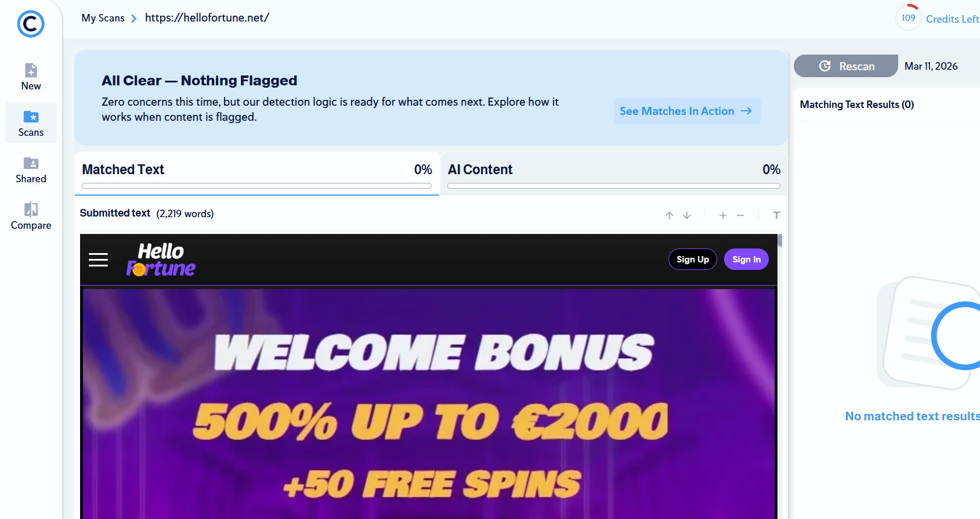This screenshot has width=980, height=519.
Task: Click See Matches In Action link
Action: [x=686, y=111]
